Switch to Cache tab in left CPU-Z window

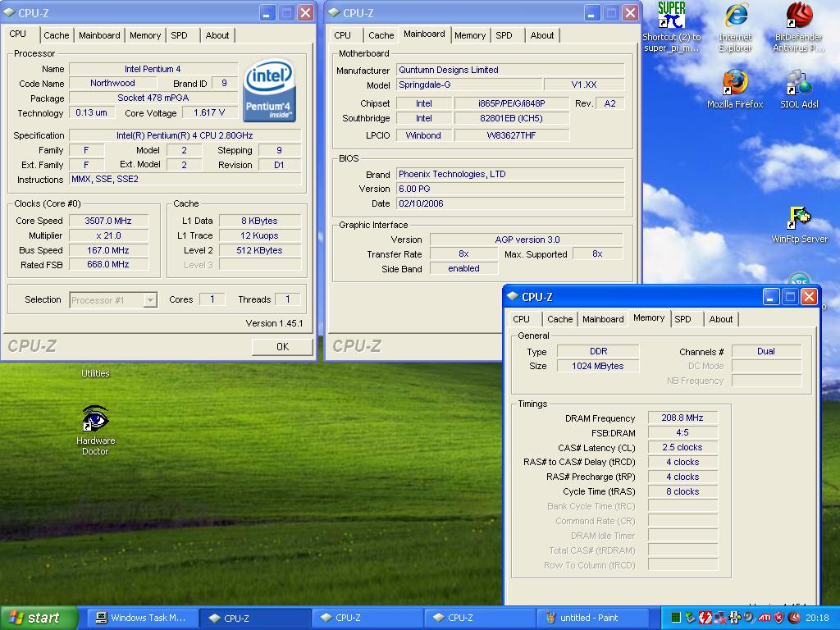tap(57, 35)
